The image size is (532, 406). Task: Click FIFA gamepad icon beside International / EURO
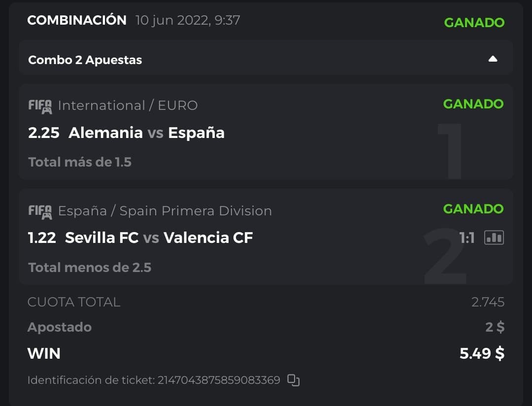40,106
